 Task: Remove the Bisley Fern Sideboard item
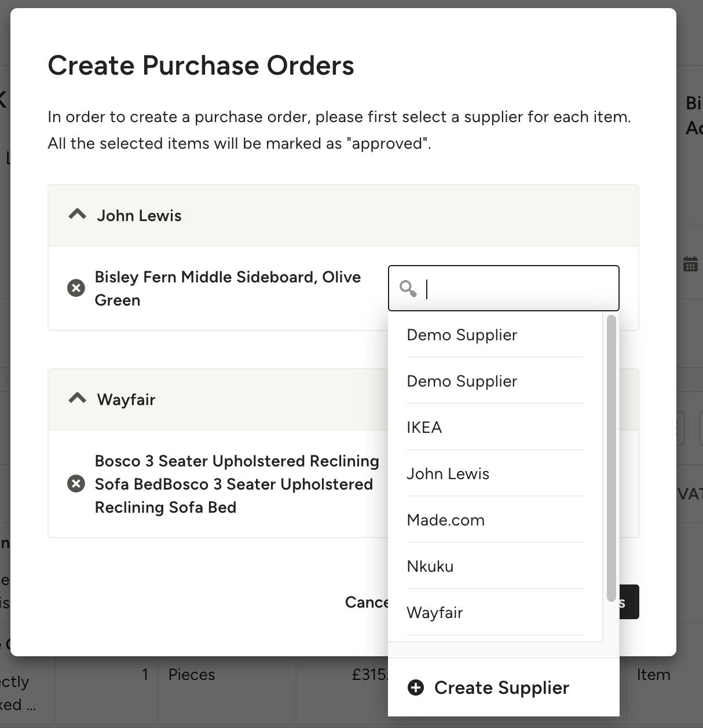coord(76,288)
